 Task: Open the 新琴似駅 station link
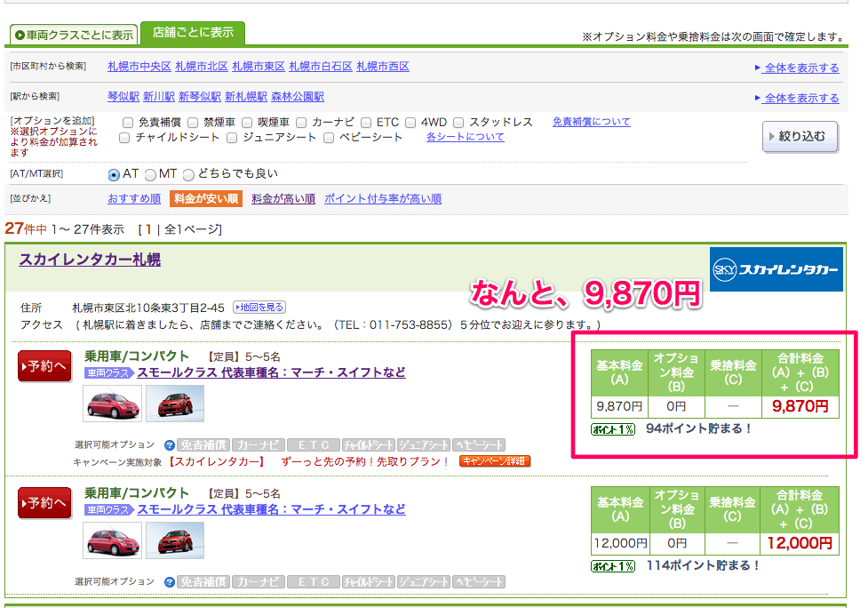(200, 96)
